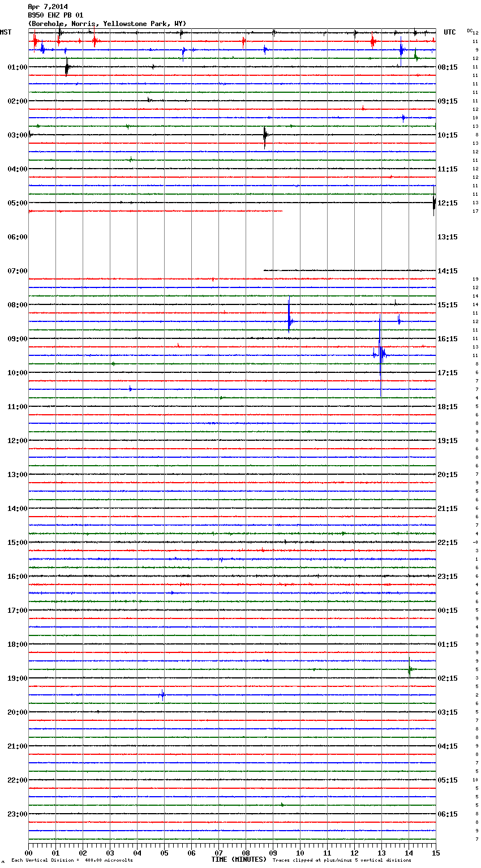Image resolution: width=481 pixels, height=868 pixels.
Task: Click the bottom minute-axis label '15'
Action: pos(435,853)
